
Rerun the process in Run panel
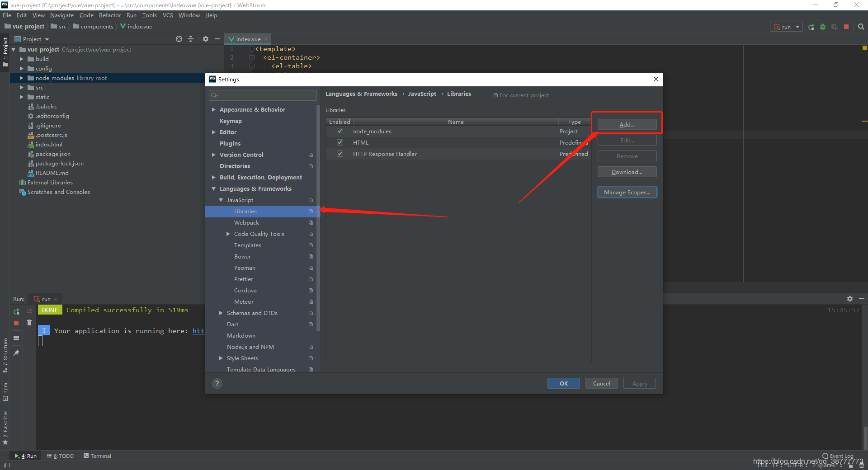16,311
